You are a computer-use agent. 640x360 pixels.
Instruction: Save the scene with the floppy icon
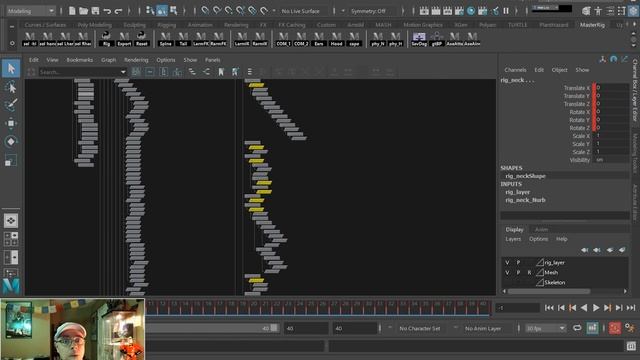pos(96,11)
